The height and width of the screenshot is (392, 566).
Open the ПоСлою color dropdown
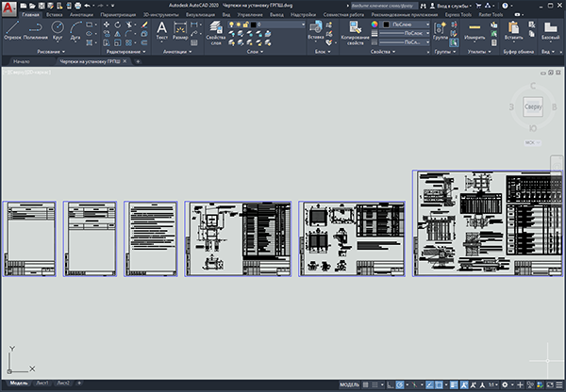tap(406, 24)
